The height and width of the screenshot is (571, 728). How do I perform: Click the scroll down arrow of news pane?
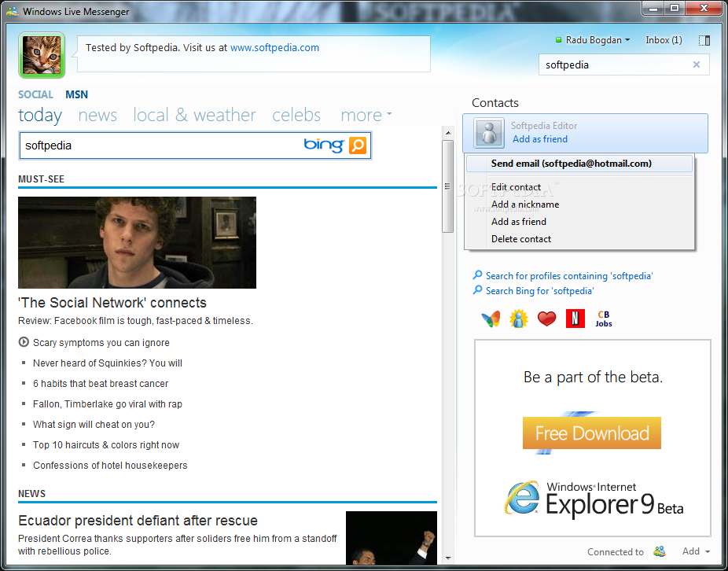pyautogui.click(x=448, y=558)
